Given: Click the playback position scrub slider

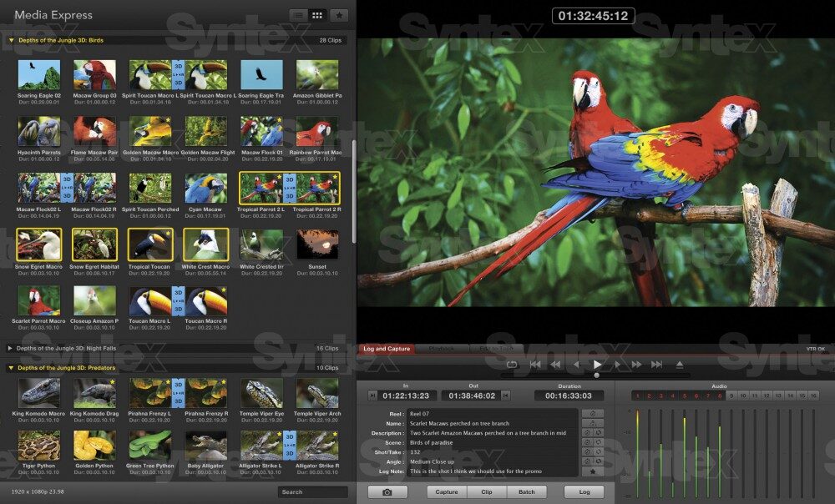Looking at the screenshot, I should coord(596,375).
